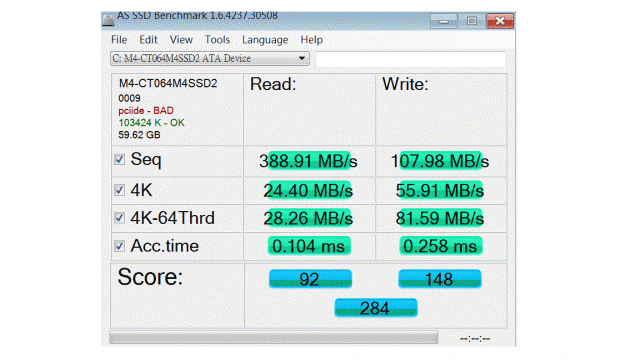This screenshot has width=640, height=360.
Task: Open the File menu
Action: point(119,40)
